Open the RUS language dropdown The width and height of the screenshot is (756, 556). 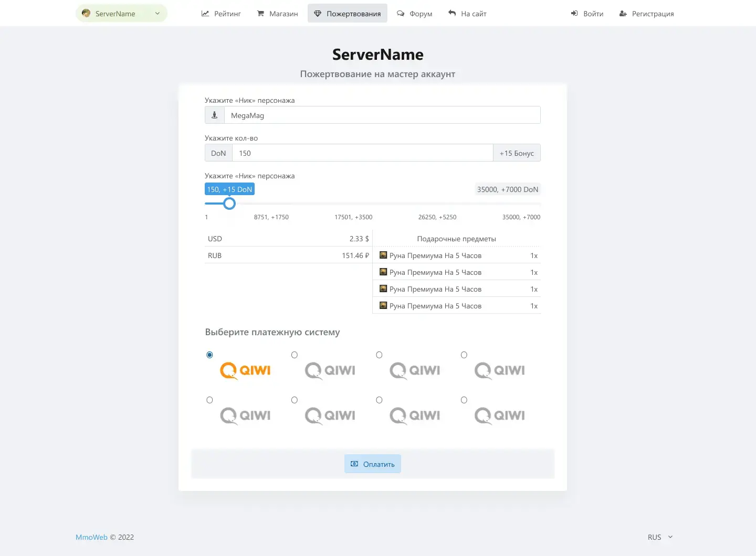[x=660, y=537]
